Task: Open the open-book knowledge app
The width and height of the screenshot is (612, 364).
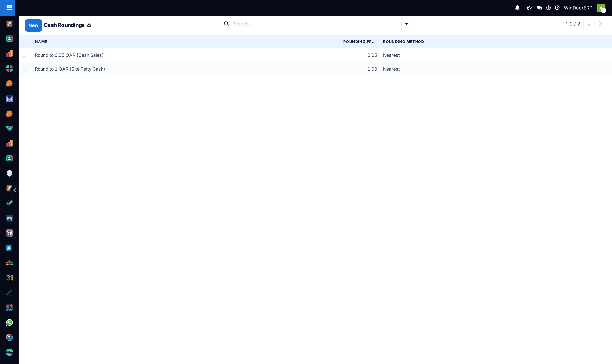Action: 9,218
